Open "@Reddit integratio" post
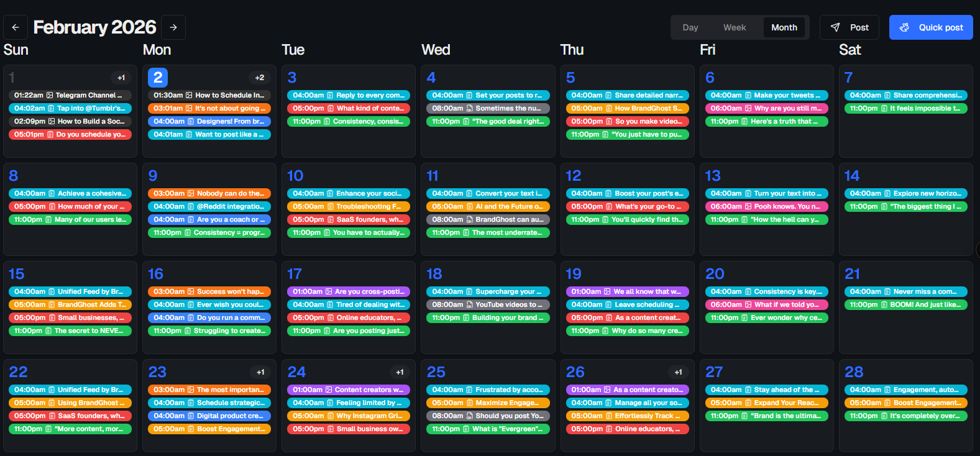This screenshot has width=980, height=456. [x=209, y=206]
